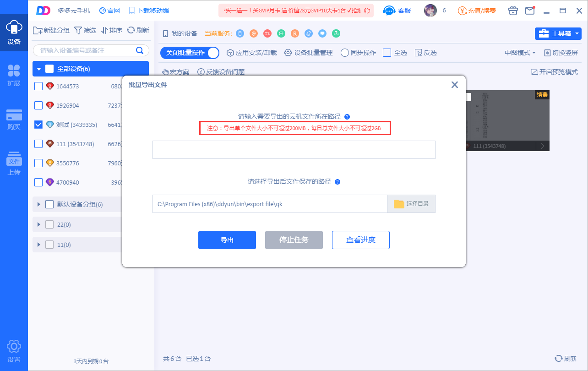Uncheck the 测试 (3439335) device checkbox

click(x=38, y=125)
